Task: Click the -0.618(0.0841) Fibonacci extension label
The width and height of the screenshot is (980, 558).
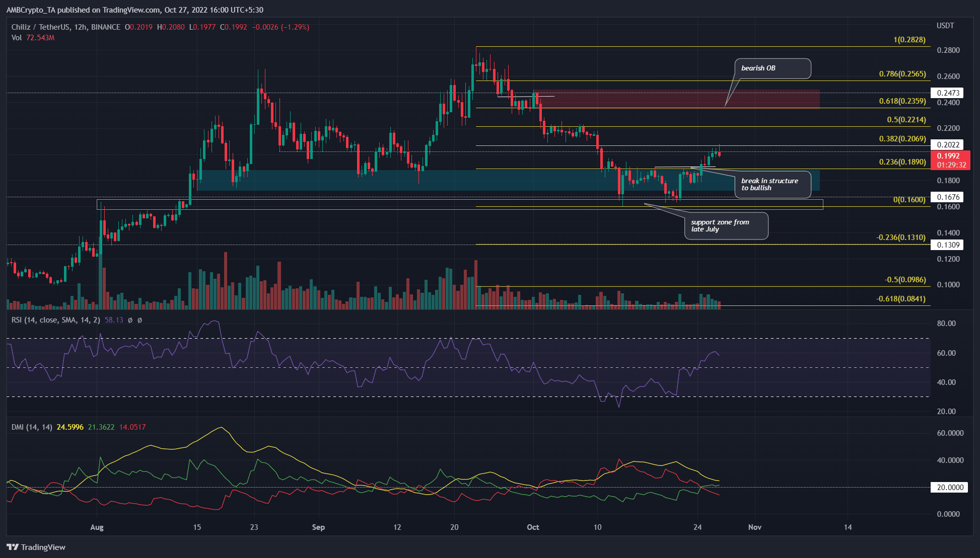Action: [x=901, y=299]
